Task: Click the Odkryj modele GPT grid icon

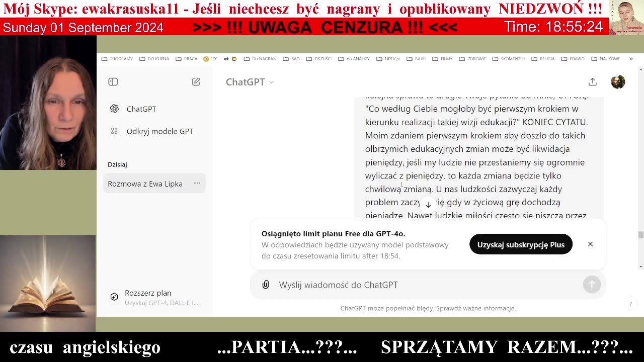Action: (x=114, y=131)
